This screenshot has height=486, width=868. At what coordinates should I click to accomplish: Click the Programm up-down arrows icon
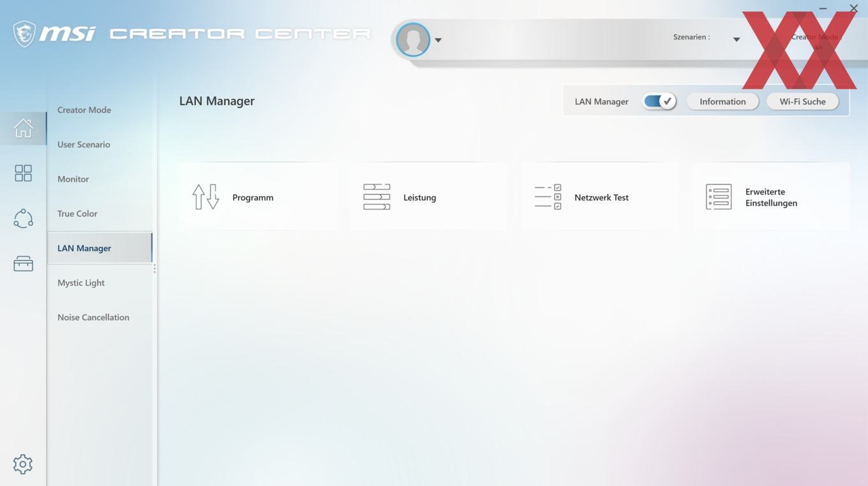coord(206,197)
